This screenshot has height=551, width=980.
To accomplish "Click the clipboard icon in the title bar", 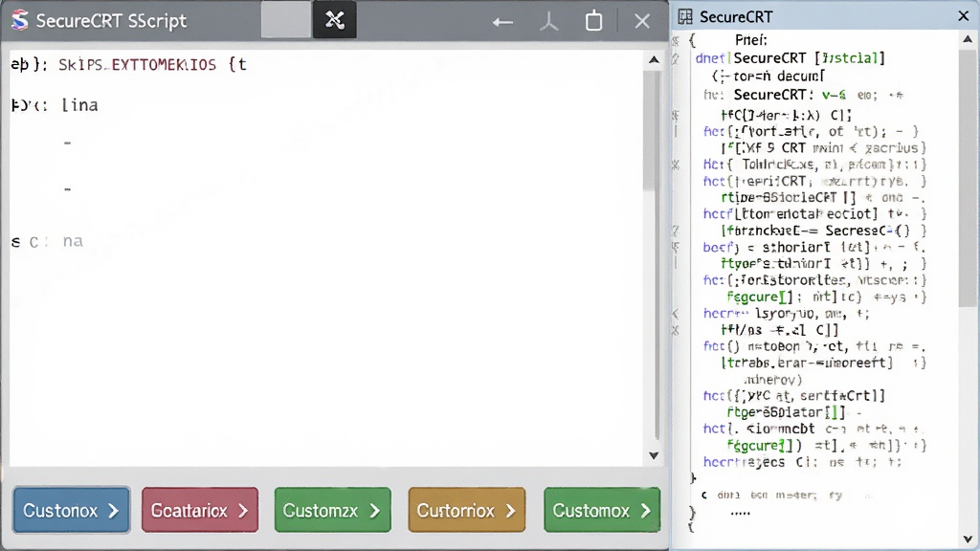I will [593, 21].
